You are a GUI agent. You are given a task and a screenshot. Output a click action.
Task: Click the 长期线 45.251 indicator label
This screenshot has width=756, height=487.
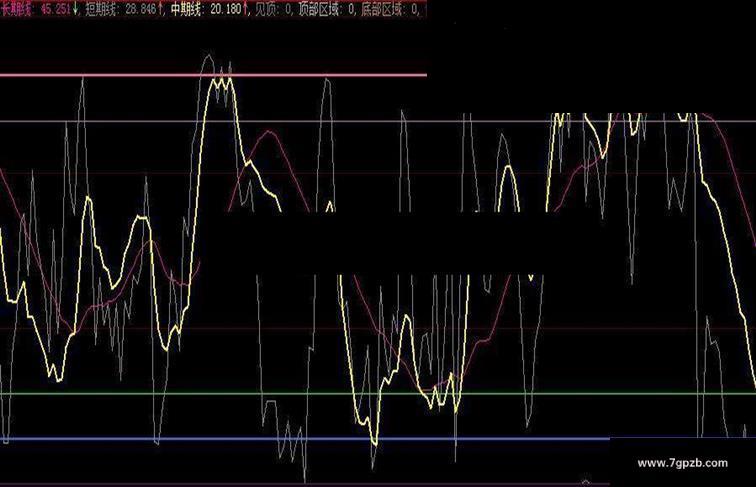[x=36, y=10]
